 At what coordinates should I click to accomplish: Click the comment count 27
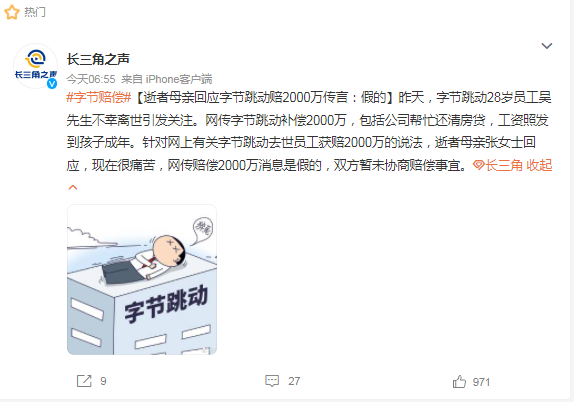294,381
